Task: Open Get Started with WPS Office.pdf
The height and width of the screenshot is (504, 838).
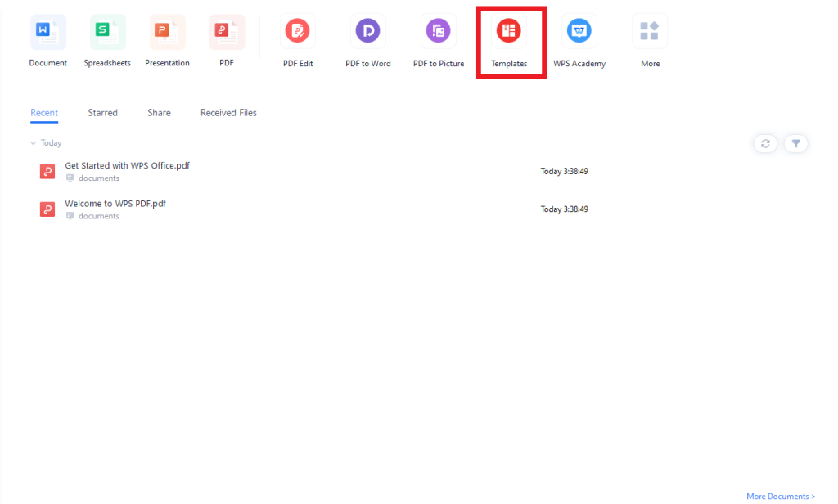Action: (x=127, y=166)
